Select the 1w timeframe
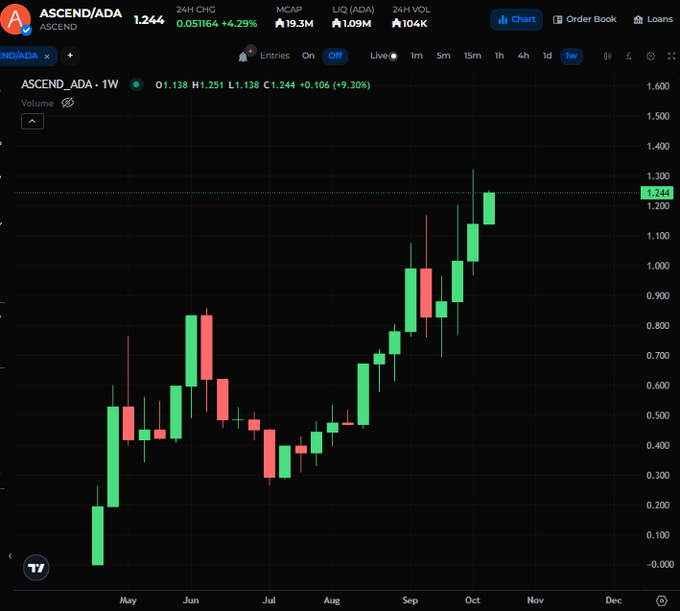 click(x=571, y=56)
